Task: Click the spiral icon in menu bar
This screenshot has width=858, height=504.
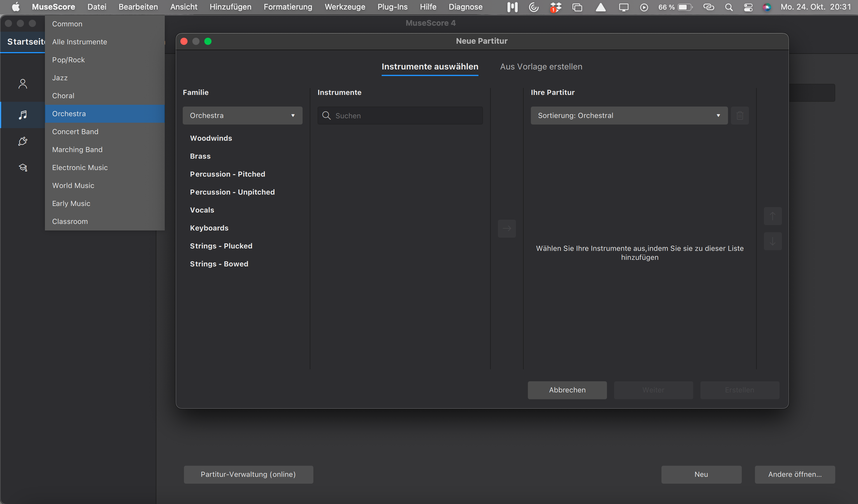Action: [x=534, y=7]
